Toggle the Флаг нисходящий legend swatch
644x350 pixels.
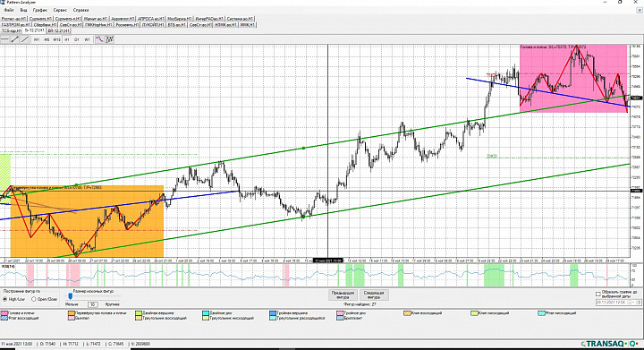[542, 313]
